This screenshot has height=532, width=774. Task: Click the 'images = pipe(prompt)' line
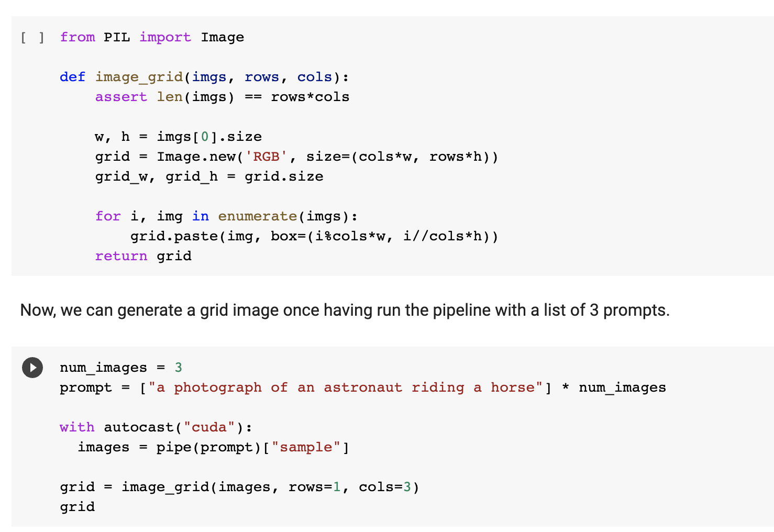click(x=214, y=448)
